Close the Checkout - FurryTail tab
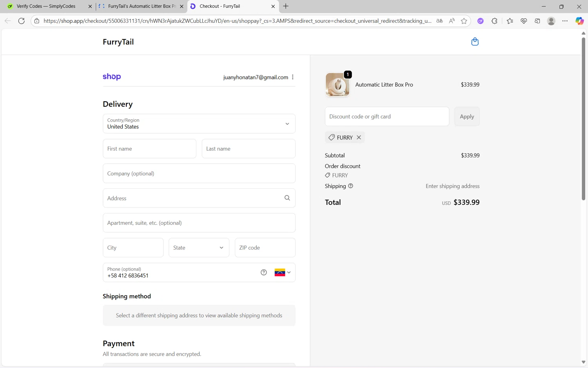The image size is (588, 368). tap(273, 6)
